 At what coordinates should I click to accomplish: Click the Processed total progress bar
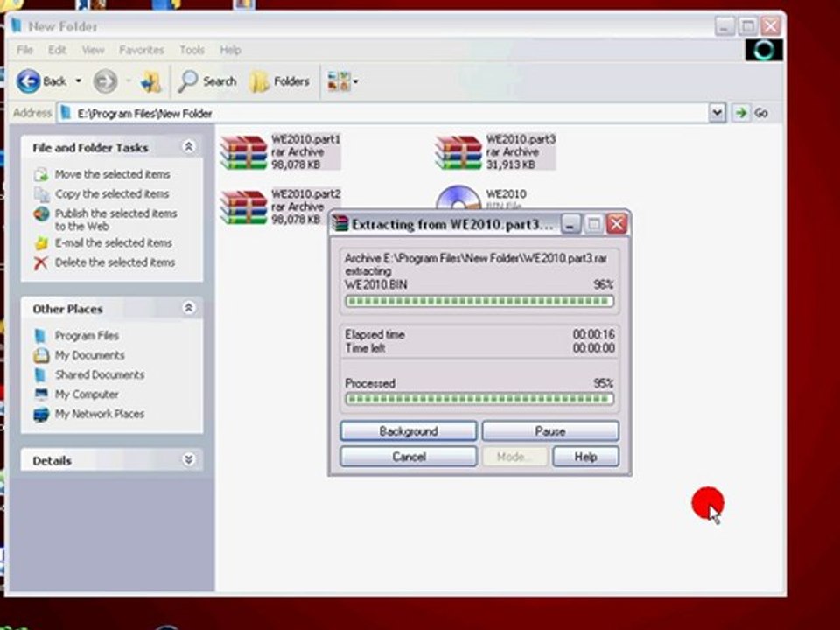click(x=479, y=399)
